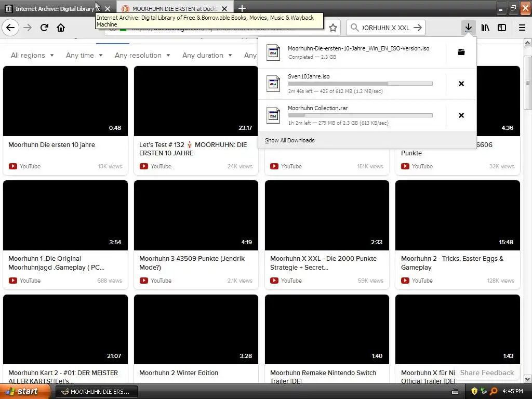Image resolution: width=532 pixels, height=399 pixels.
Task: Click YouTube icon under Let's Test # 132
Action: (143, 166)
